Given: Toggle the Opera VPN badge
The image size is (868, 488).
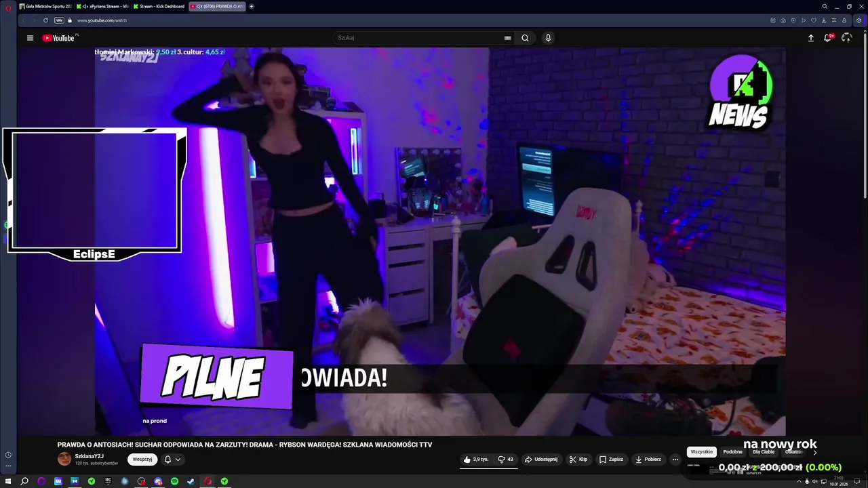Looking at the screenshot, I should (59, 20).
